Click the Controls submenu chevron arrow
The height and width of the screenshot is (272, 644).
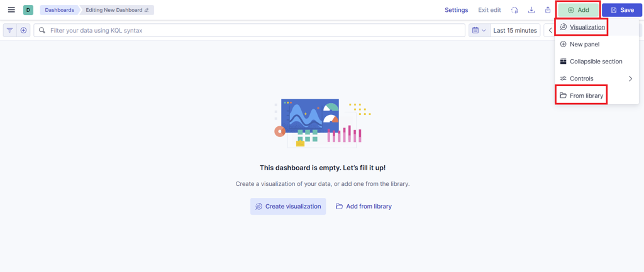[630, 79]
